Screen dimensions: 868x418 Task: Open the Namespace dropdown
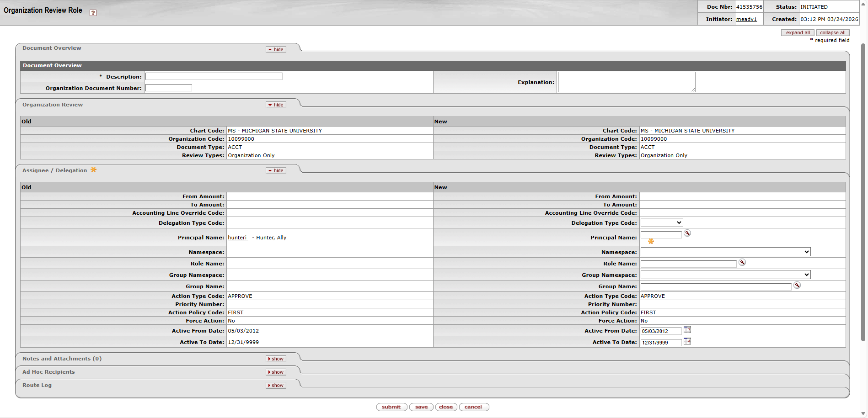click(x=725, y=252)
